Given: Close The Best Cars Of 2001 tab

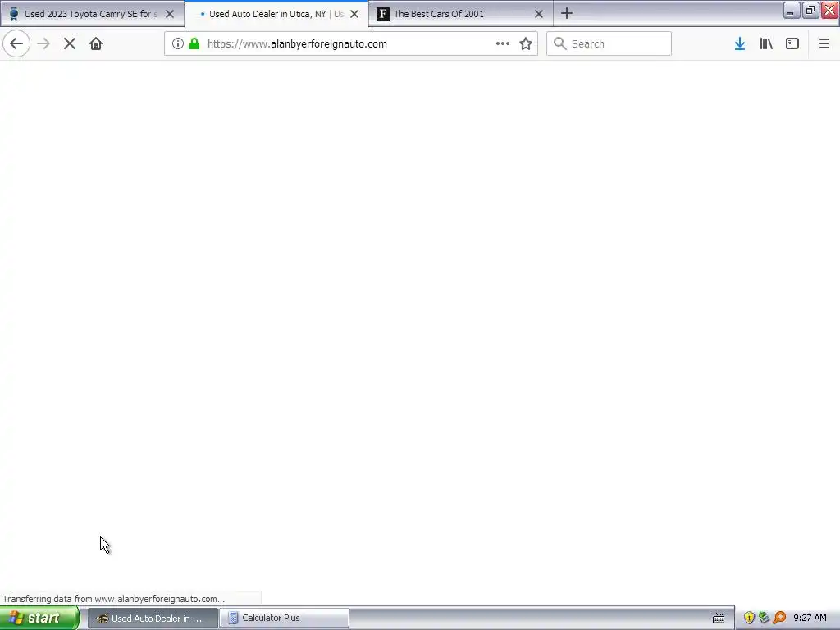Looking at the screenshot, I should coord(539,14).
